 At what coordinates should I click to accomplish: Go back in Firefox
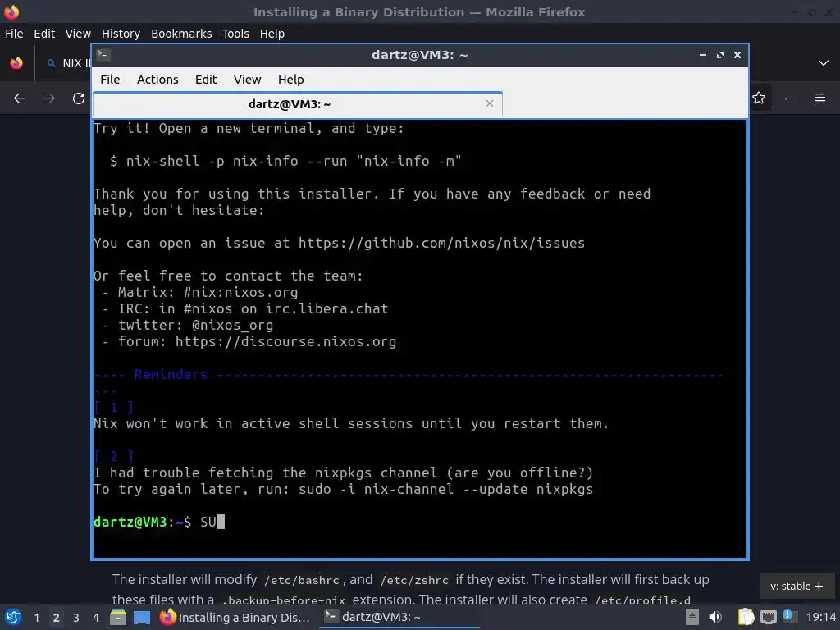pos(20,98)
